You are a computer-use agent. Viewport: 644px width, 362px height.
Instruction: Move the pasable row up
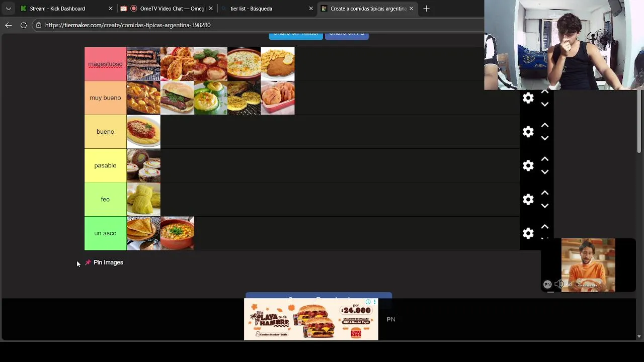click(545, 159)
